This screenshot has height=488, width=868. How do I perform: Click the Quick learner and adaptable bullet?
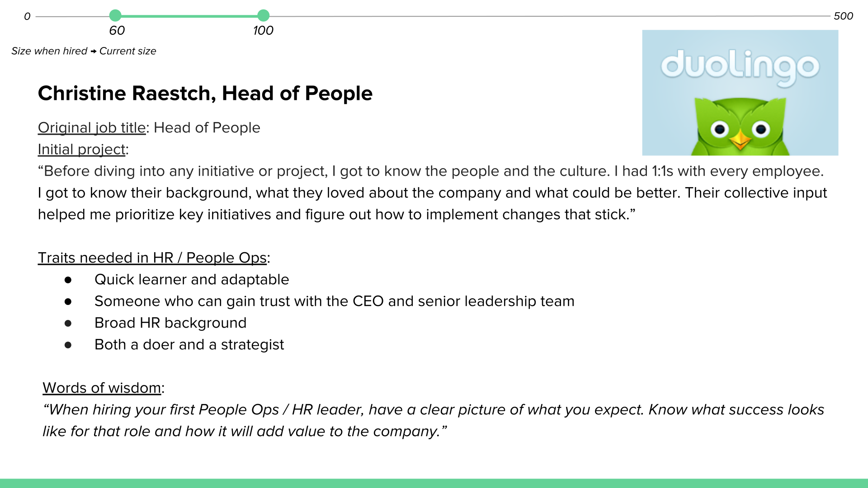pyautogui.click(x=192, y=279)
